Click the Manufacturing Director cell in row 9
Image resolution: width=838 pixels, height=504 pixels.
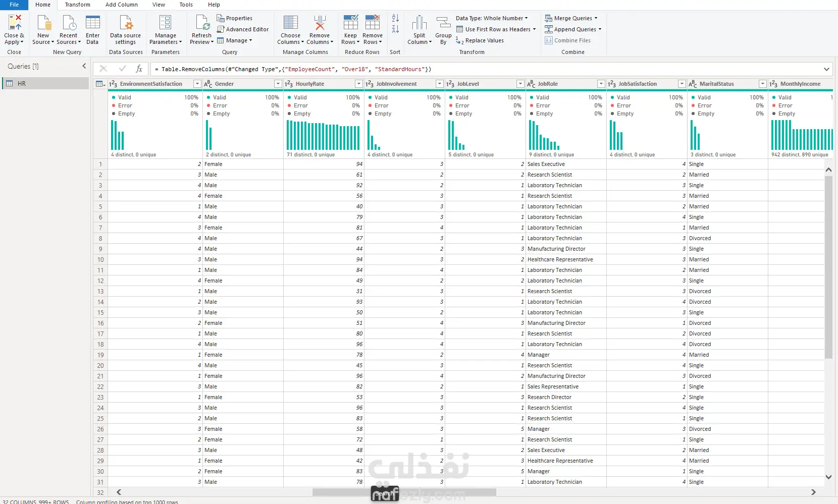pos(566,249)
